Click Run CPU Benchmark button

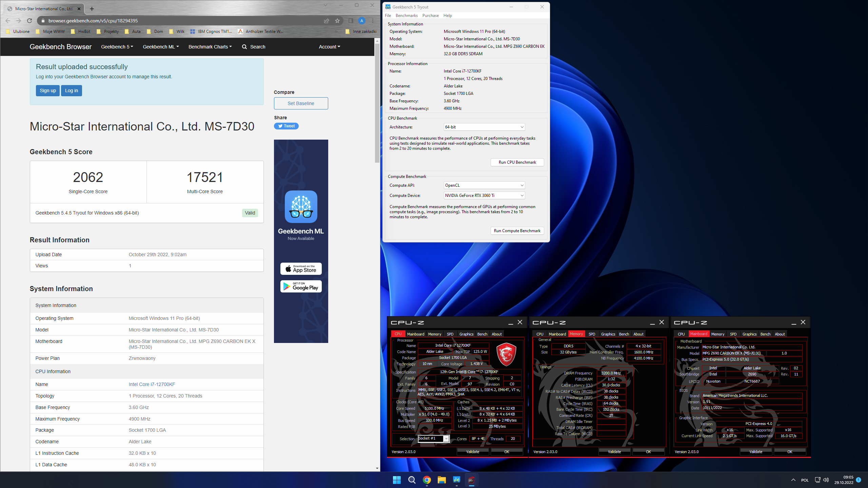coord(517,162)
